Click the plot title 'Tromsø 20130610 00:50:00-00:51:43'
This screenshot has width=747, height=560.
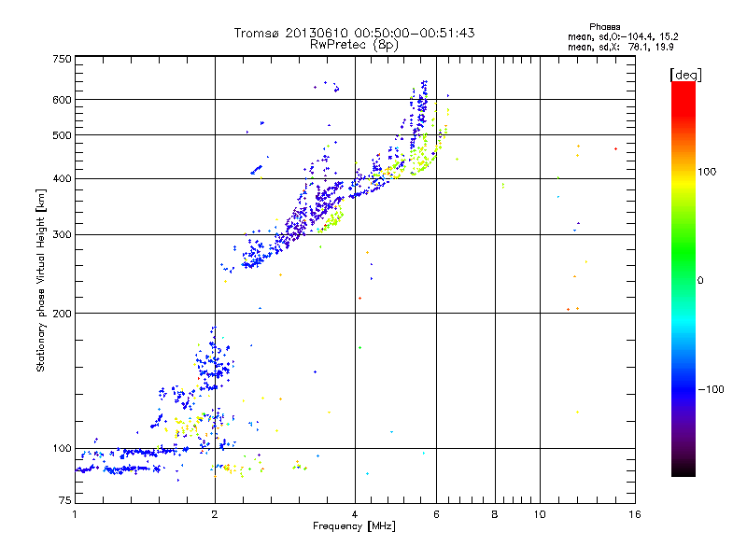(x=354, y=33)
